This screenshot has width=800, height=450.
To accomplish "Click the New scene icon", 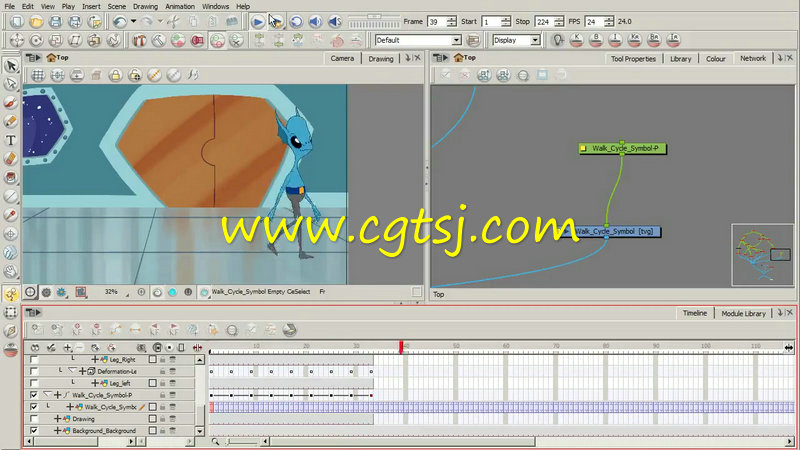I will click(17, 21).
